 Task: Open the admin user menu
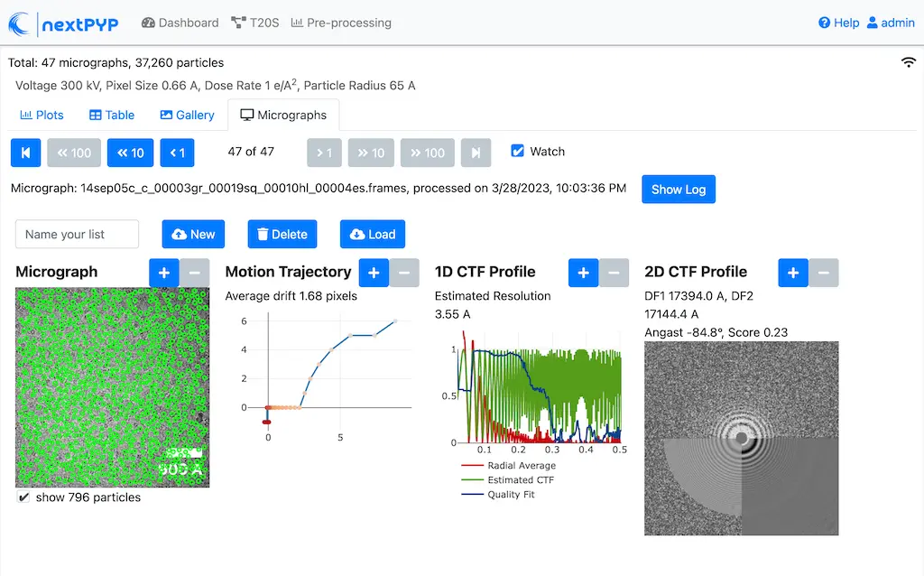[890, 23]
